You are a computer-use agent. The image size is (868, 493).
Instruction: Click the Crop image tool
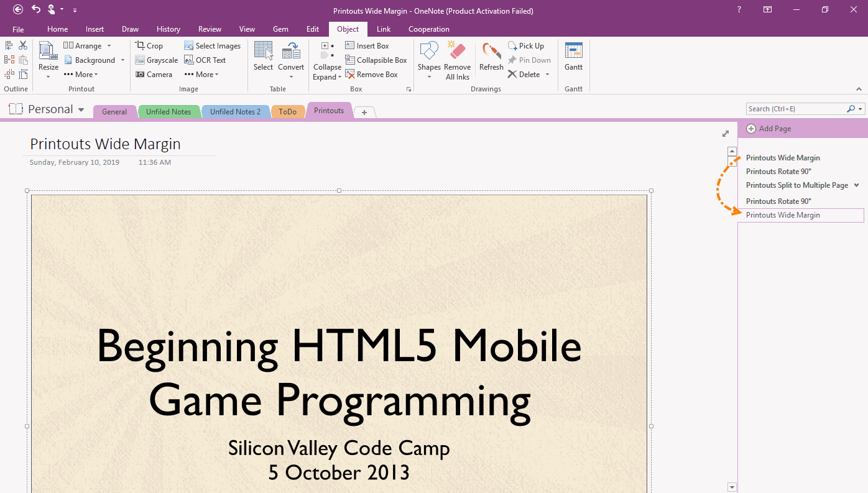149,46
